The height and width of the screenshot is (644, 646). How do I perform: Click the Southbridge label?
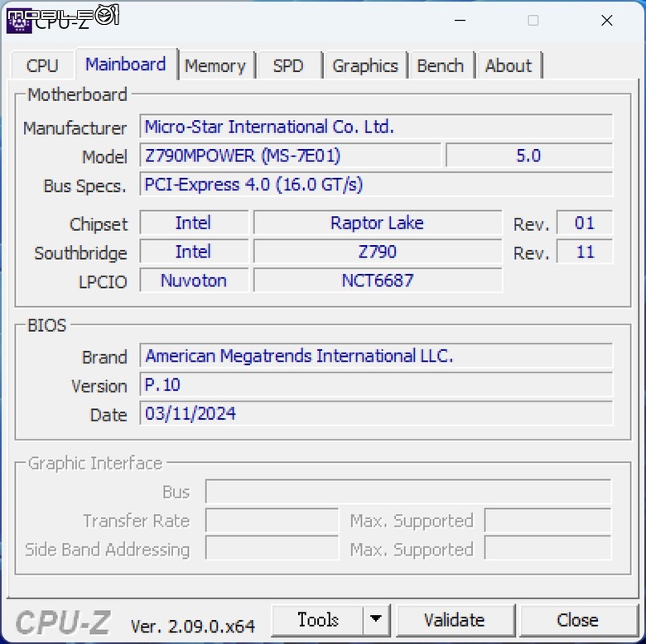point(81,252)
